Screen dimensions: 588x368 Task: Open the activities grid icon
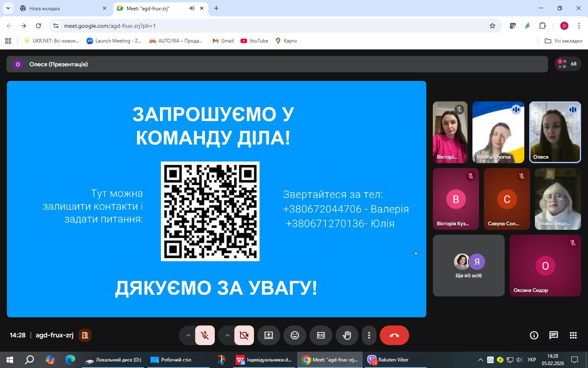coord(573,335)
